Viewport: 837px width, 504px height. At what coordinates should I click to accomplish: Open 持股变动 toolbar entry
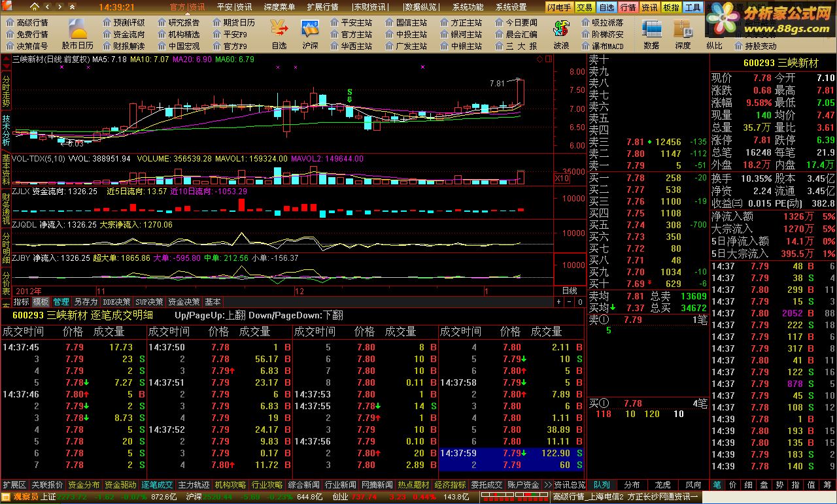click(755, 46)
